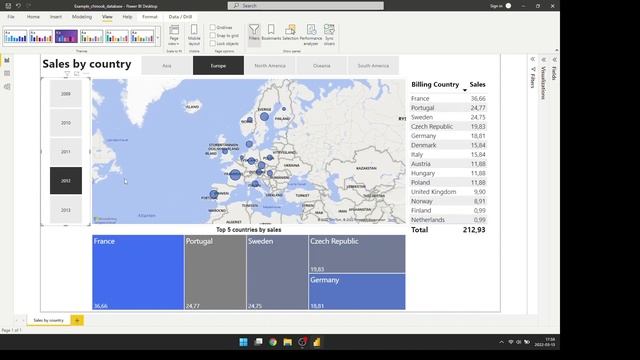Image resolution: width=640 pixels, height=360 pixels.
Task: Enable Lock objects checkbox
Action: [213, 43]
